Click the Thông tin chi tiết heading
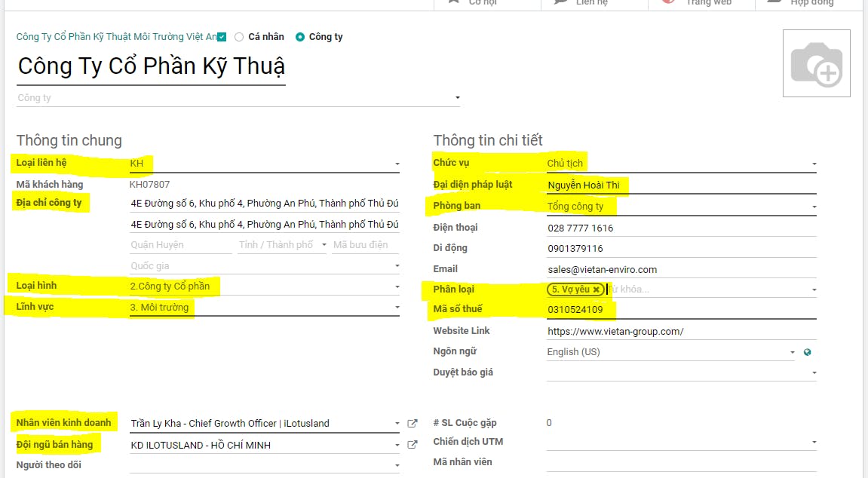The height and width of the screenshot is (478, 868). [488, 140]
